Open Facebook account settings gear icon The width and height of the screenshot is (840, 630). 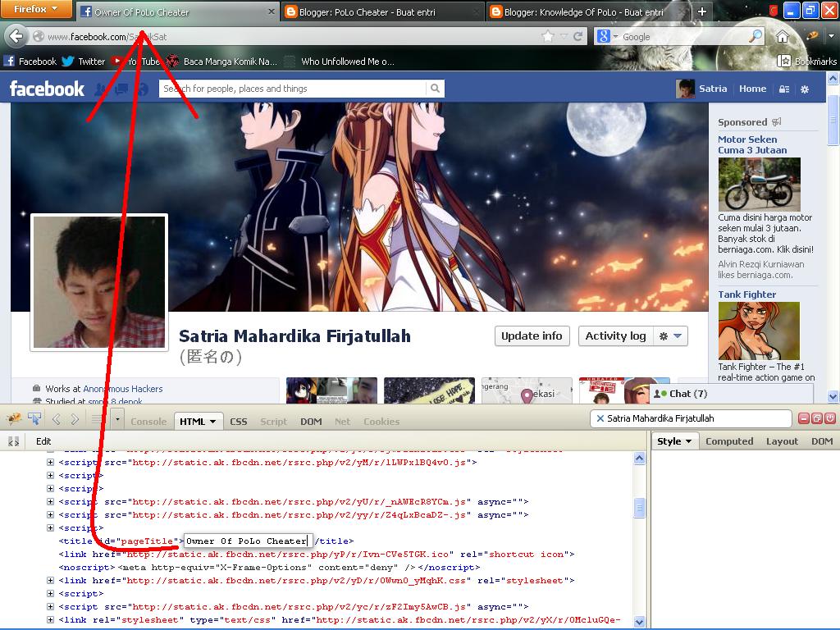click(x=805, y=89)
